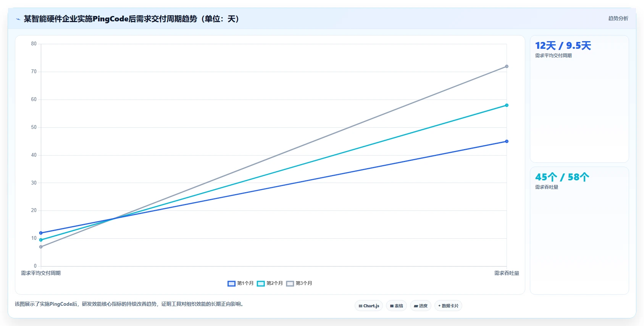This screenshot has width=644, height=326.
Task: Toggle 第1个月 legend item
Action: 240,283
